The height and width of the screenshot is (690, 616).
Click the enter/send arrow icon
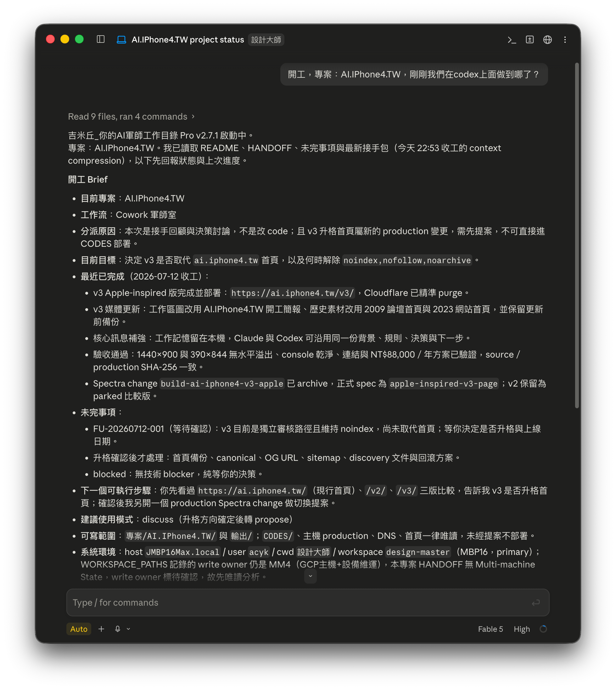(535, 603)
